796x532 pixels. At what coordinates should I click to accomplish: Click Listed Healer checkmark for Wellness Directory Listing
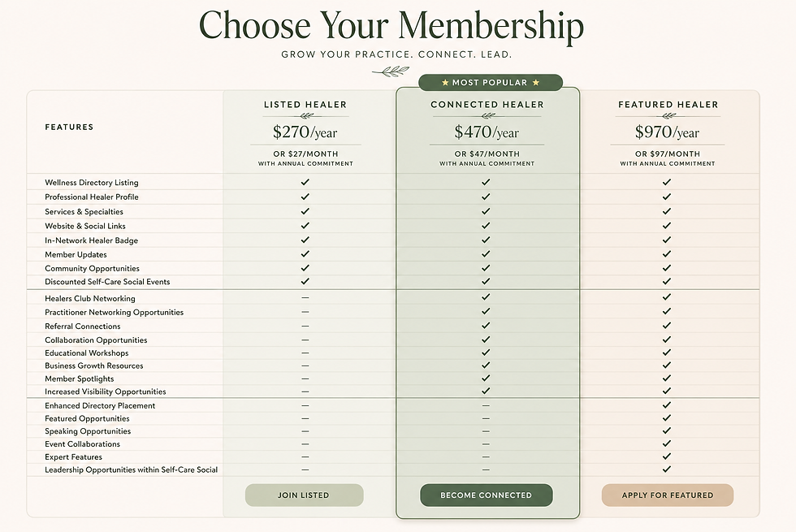point(305,182)
